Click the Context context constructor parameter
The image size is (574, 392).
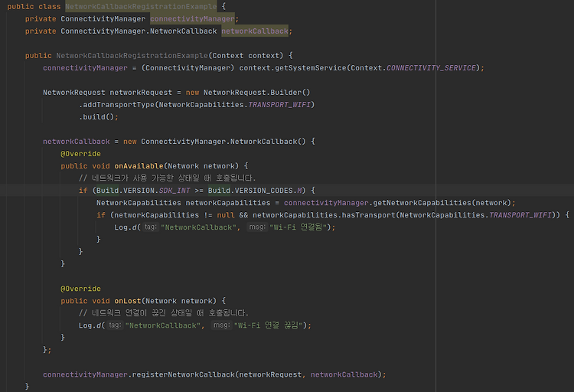(246, 56)
